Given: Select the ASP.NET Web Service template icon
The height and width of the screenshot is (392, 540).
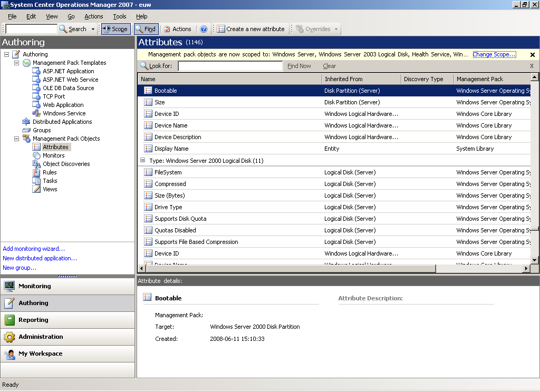Looking at the screenshot, I should [x=36, y=80].
